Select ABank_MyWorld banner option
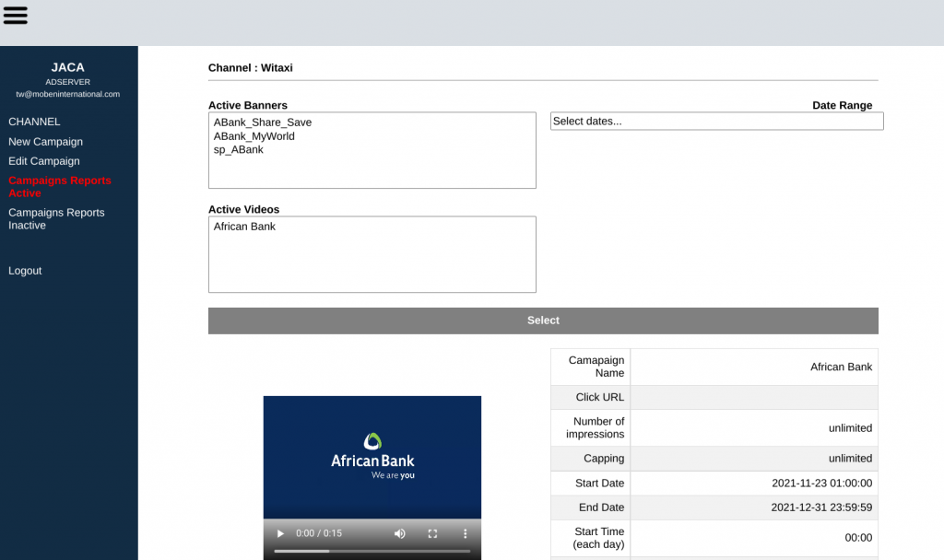The width and height of the screenshot is (944, 560). 254,136
